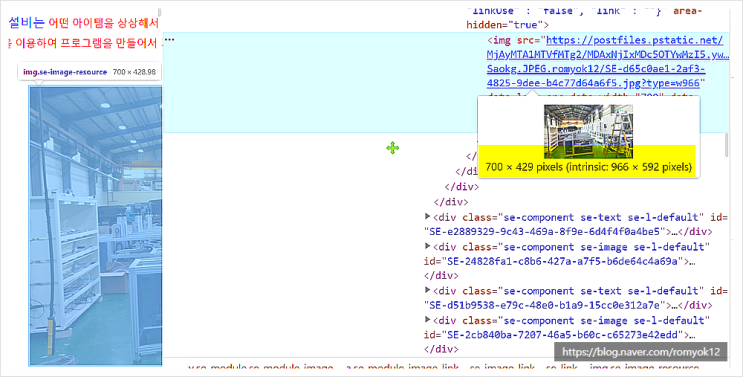Click the elements panel vertical scrollbar thumb

[726, 145]
